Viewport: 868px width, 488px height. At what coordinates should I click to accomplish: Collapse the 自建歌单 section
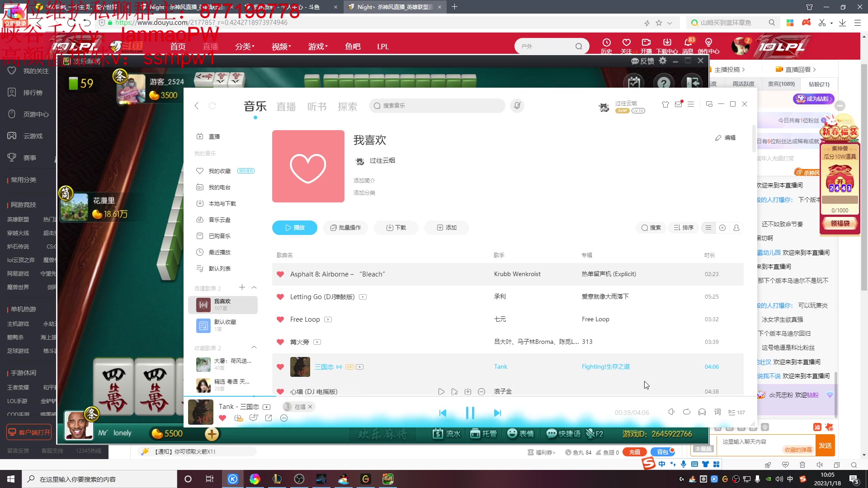[x=254, y=287]
